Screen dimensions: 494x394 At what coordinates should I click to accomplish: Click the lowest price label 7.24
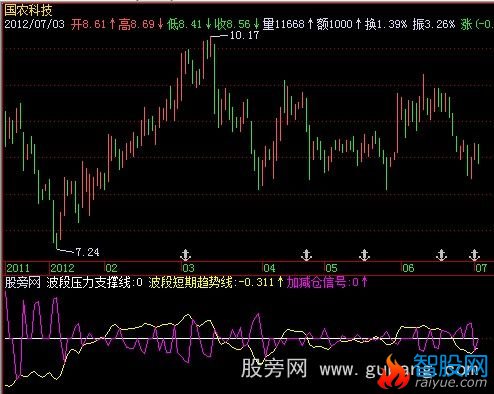[x=87, y=252]
